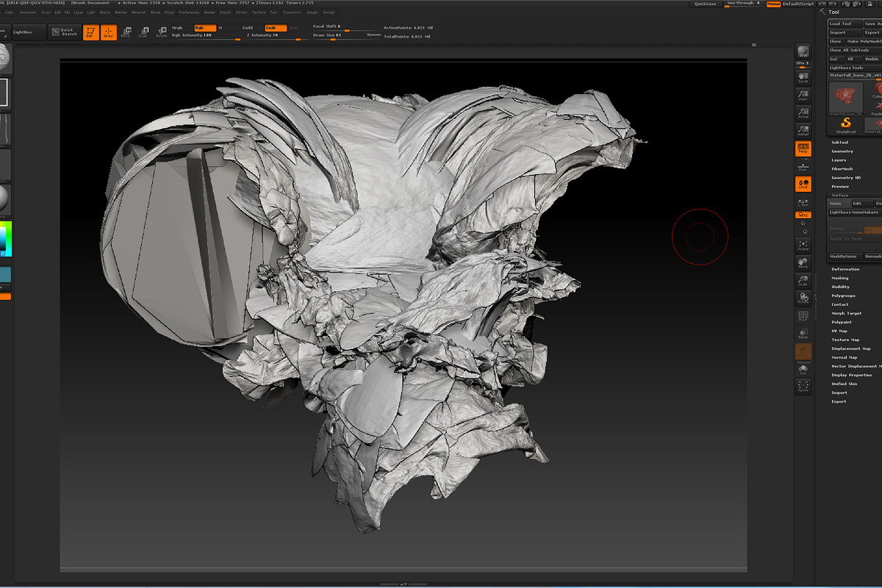The width and height of the screenshot is (882, 588).
Task: Select the Xpose icon in the right shelf
Action: (803, 385)
